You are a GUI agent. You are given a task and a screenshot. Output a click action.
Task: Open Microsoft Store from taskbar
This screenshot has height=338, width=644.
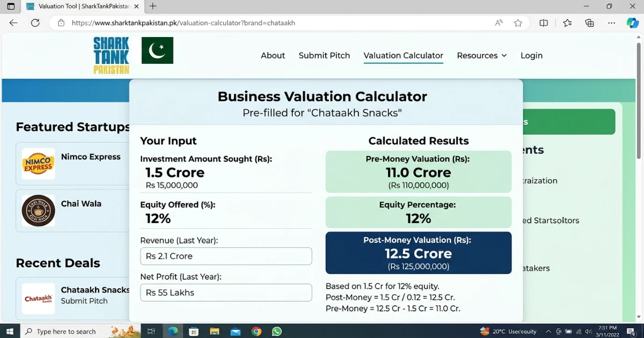[194, 331]
